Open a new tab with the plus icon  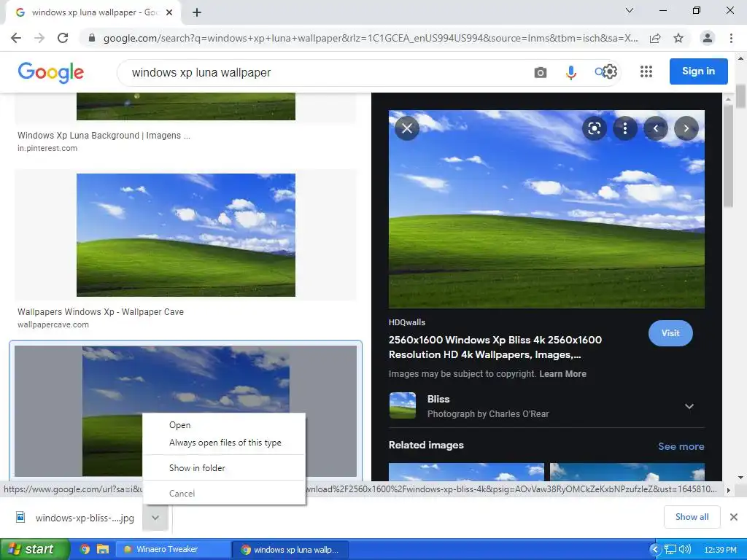[x=197, y=12]
